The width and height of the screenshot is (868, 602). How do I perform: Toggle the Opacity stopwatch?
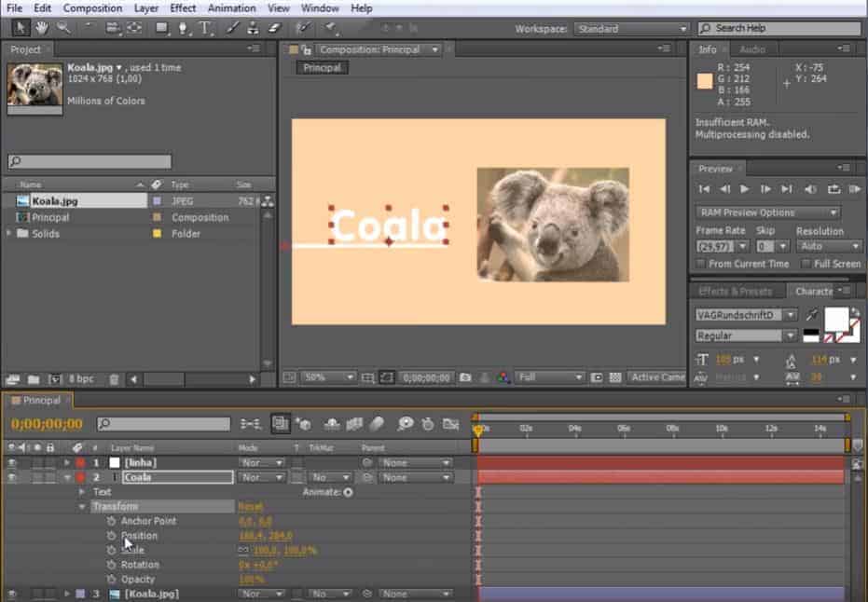click(x=111, y=580)
